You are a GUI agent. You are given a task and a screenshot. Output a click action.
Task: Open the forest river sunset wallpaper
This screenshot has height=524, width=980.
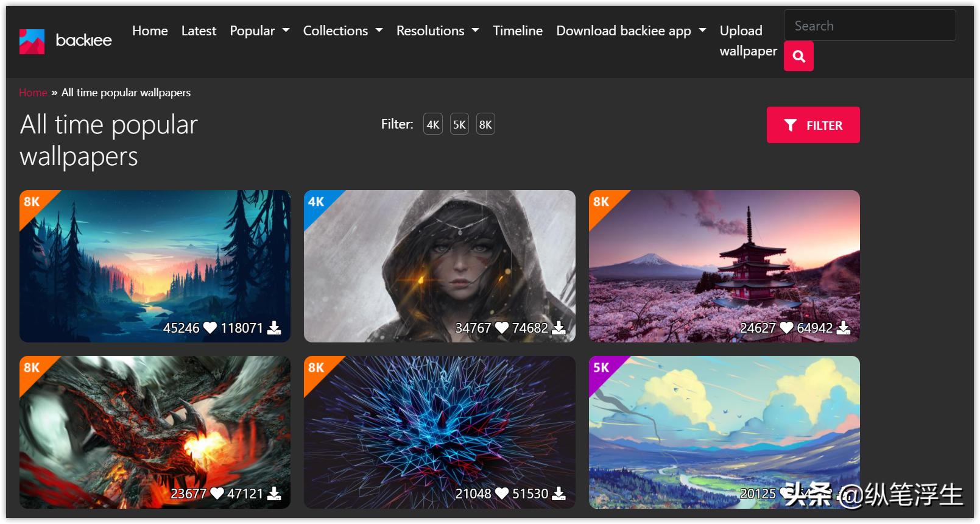(x=155, y=266)
